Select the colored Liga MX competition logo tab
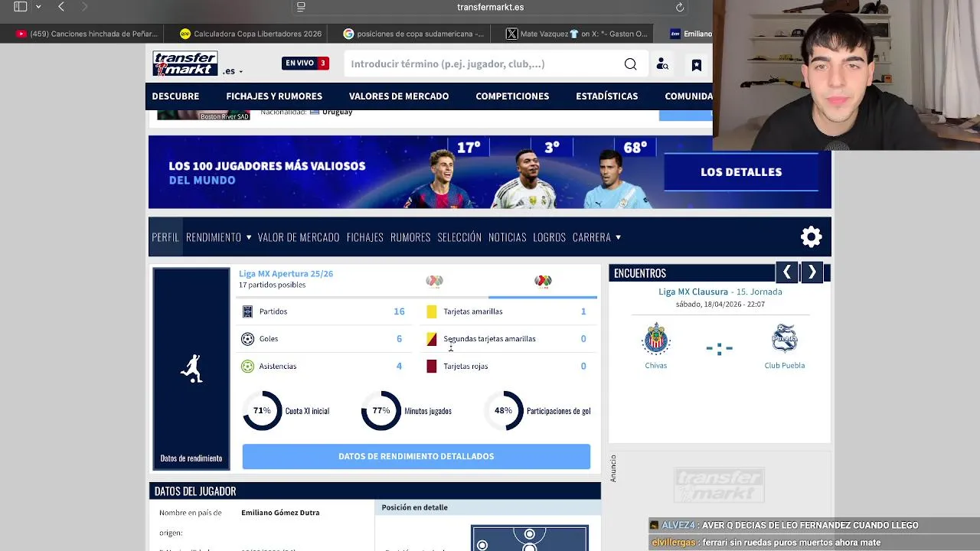 tap(543, 282)
